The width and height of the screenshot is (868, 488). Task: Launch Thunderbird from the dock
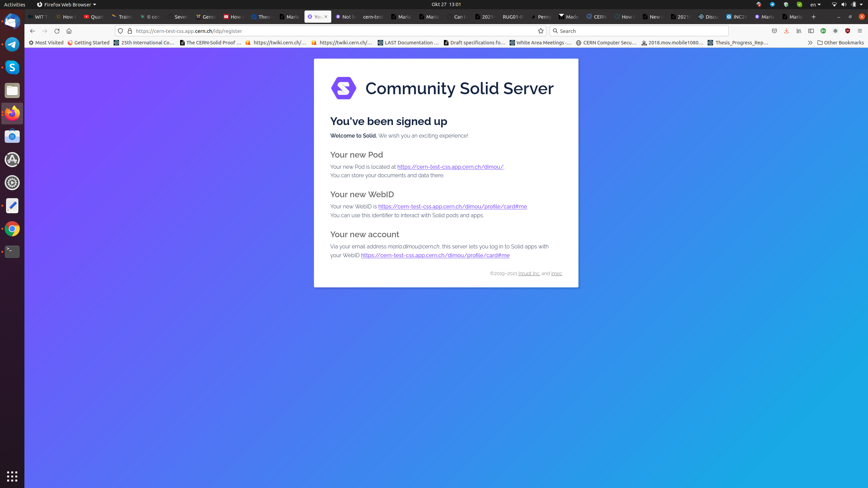(x=12, y=22)
